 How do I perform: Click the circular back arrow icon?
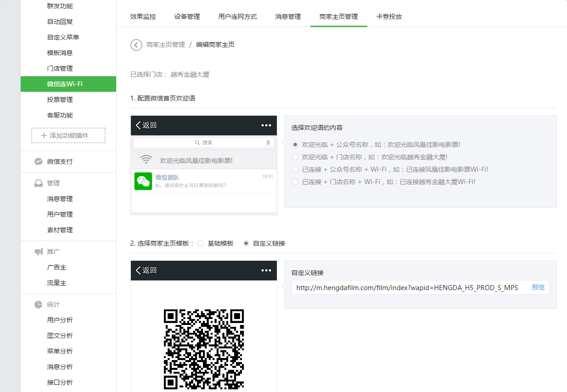136,45
